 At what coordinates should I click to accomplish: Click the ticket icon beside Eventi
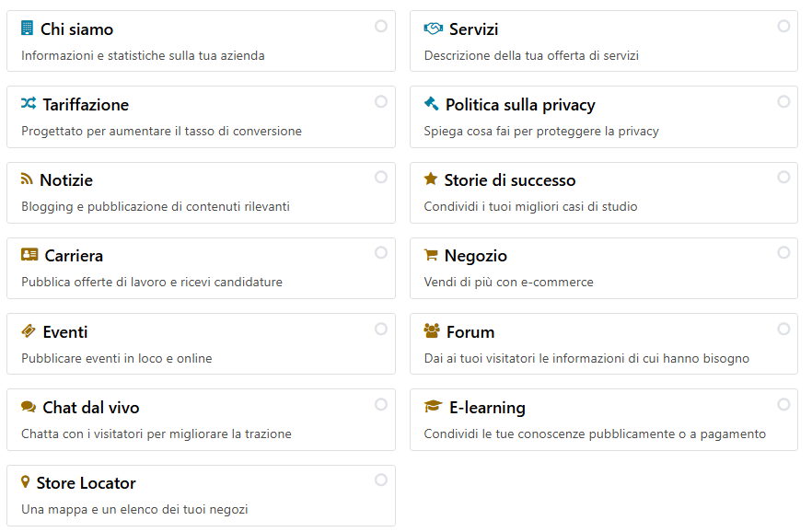(29, 331)
